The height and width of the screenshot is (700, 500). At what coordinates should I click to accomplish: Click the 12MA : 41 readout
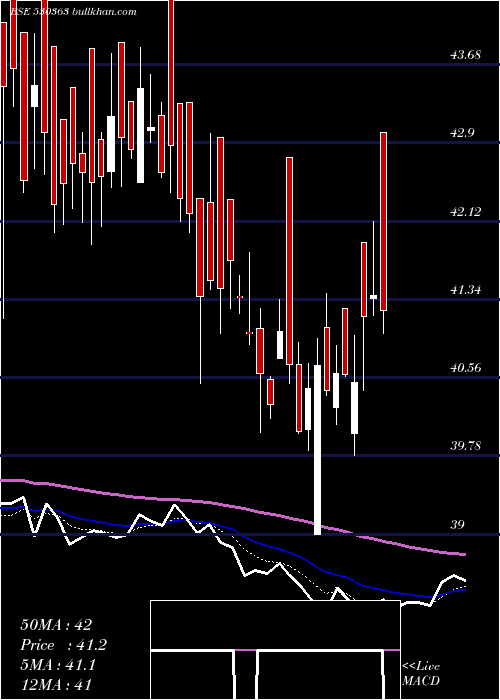pyautogui.click(x=56, y=684)
